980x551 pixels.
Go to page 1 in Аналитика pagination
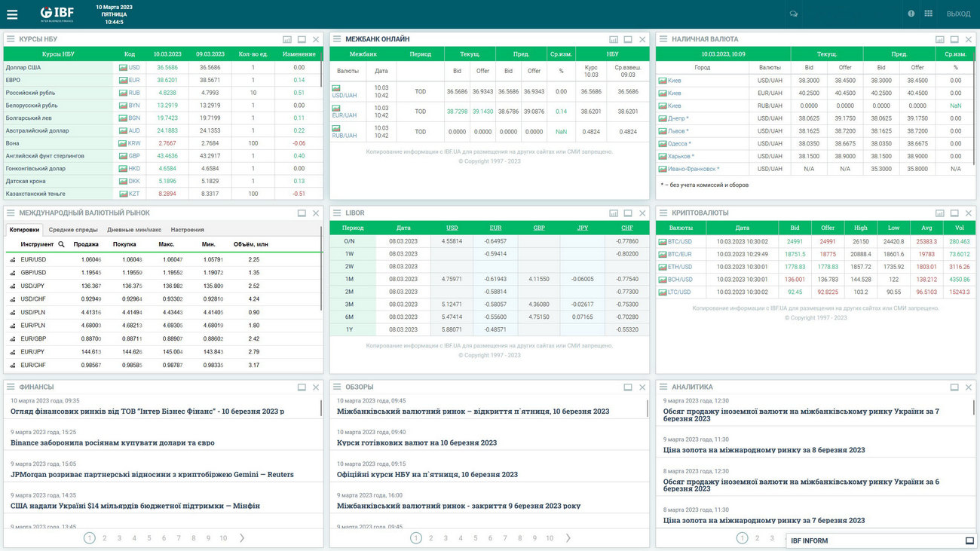(743, 538)
